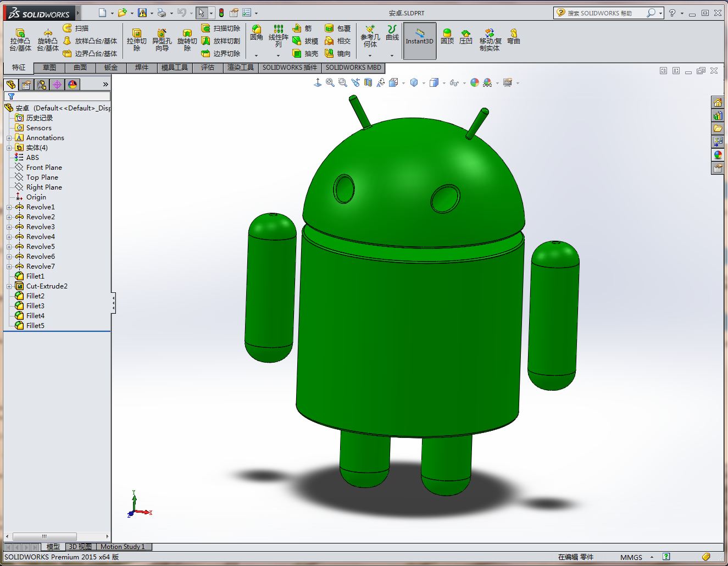Click the Zoom to Fit view icon
728x566 pixels.
(330, 82)
